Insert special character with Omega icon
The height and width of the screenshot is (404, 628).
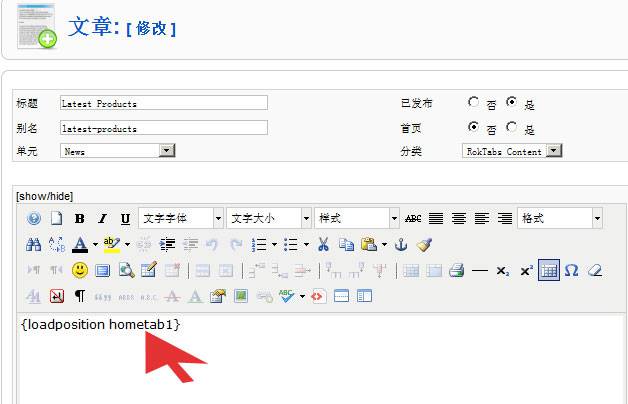[572, 271]
